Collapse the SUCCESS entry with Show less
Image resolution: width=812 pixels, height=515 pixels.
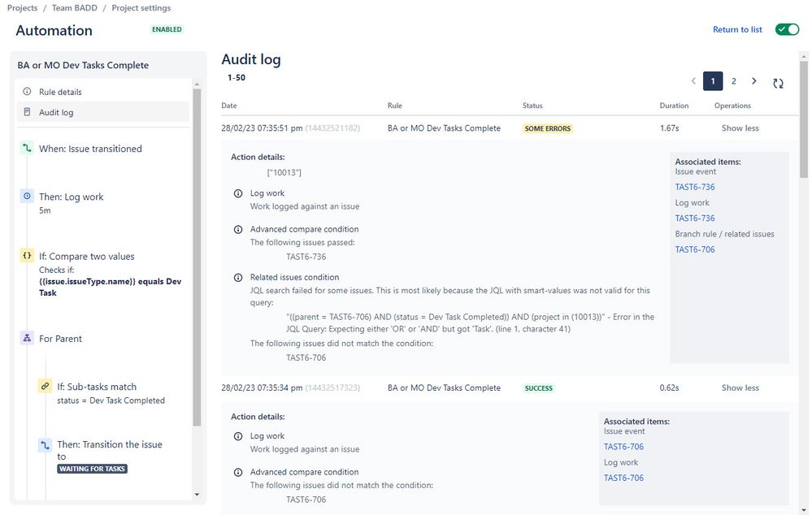(x=740, y=387)
